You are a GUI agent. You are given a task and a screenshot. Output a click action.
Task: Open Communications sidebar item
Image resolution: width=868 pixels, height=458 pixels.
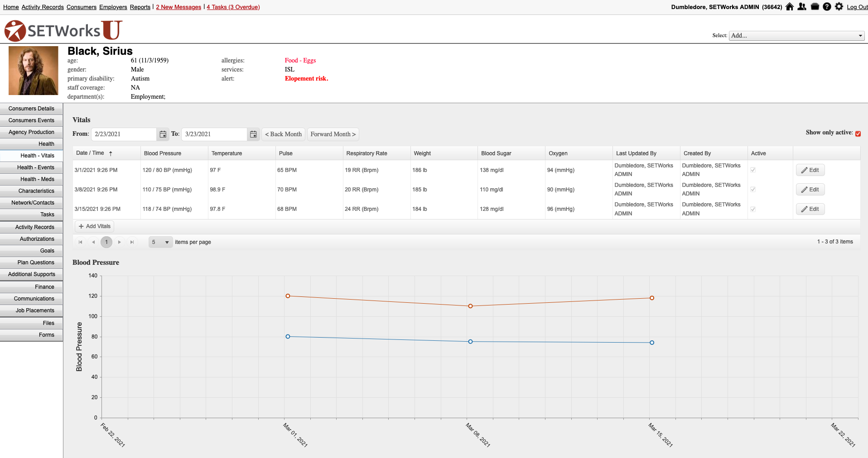pos(31,299)
